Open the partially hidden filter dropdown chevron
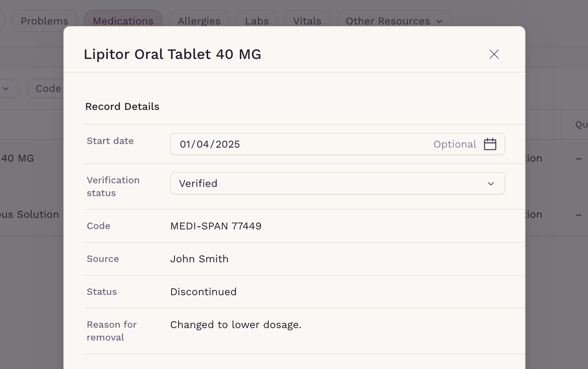 coord(6,89)
